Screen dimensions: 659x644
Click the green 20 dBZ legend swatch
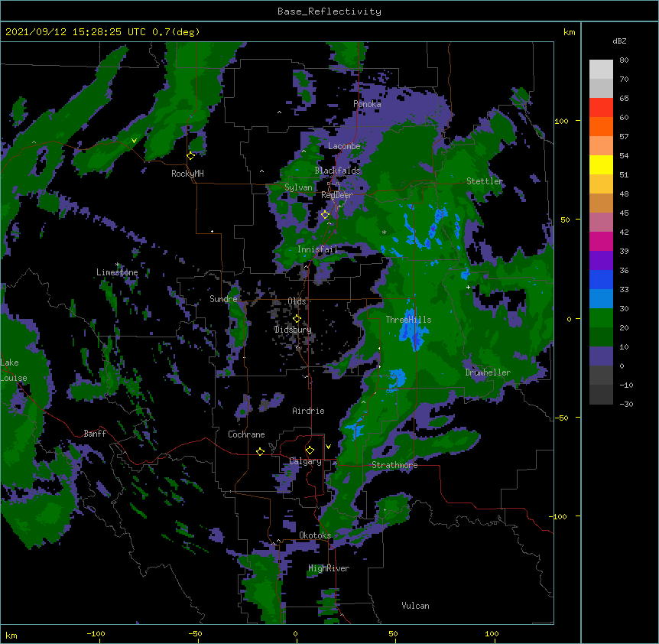click(x=601, y=318)
